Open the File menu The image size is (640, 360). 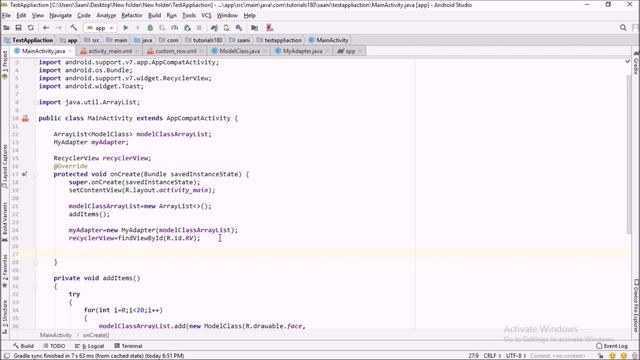[x=7, y=15]
